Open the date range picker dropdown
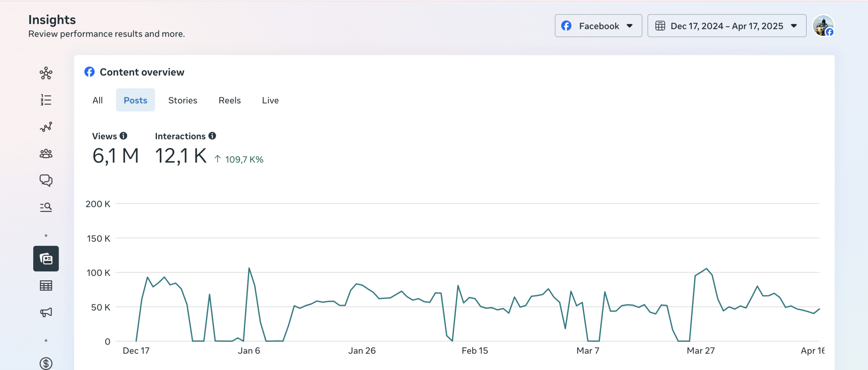Screen dimensions: 868x370 click(727, 26)
